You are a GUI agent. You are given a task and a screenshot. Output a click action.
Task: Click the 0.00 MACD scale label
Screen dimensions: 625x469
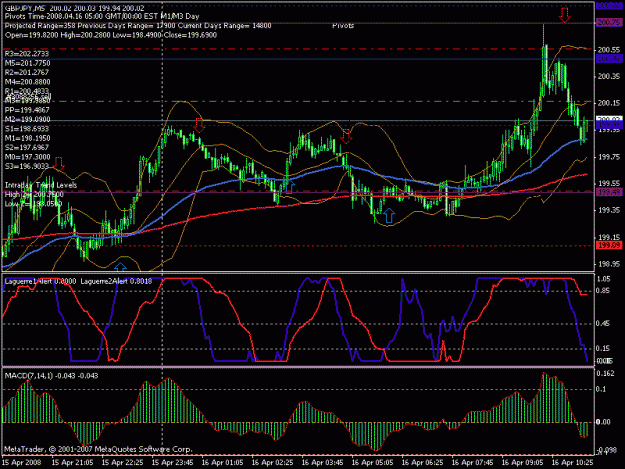pos(603,422)
